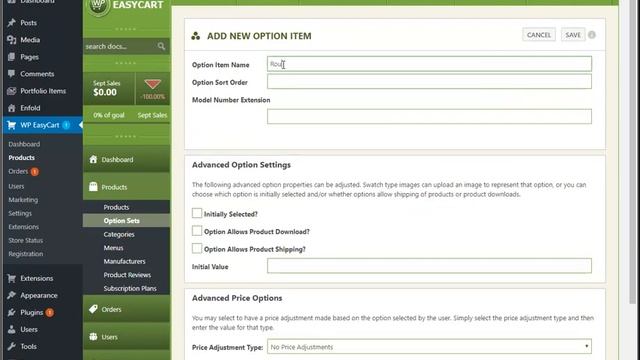Image resolution: width=640 pixels, height=360 pixels.
Task: Click the WP EasyCart cart icon
Action: point(11,125)
